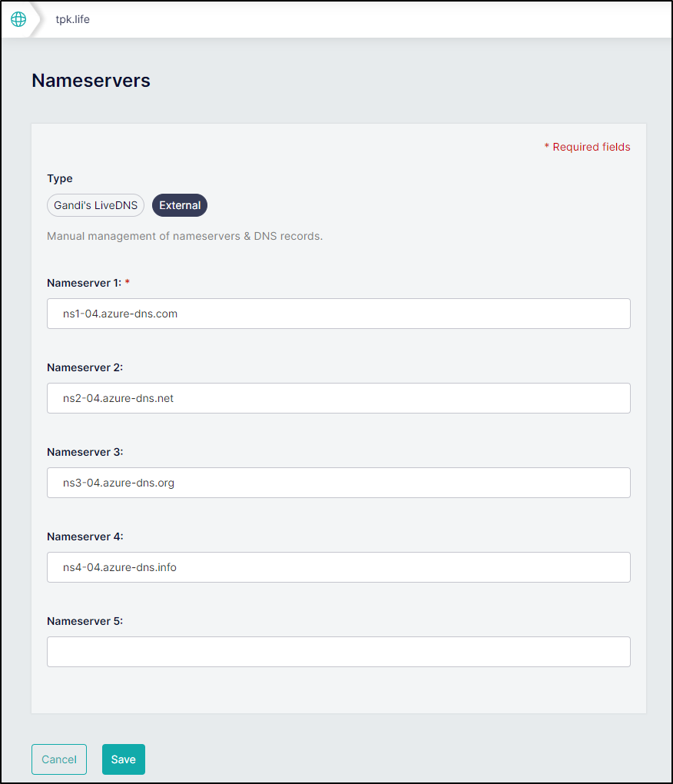
Task: Cancel nameserver editing
Action: (x=59, y=759)
